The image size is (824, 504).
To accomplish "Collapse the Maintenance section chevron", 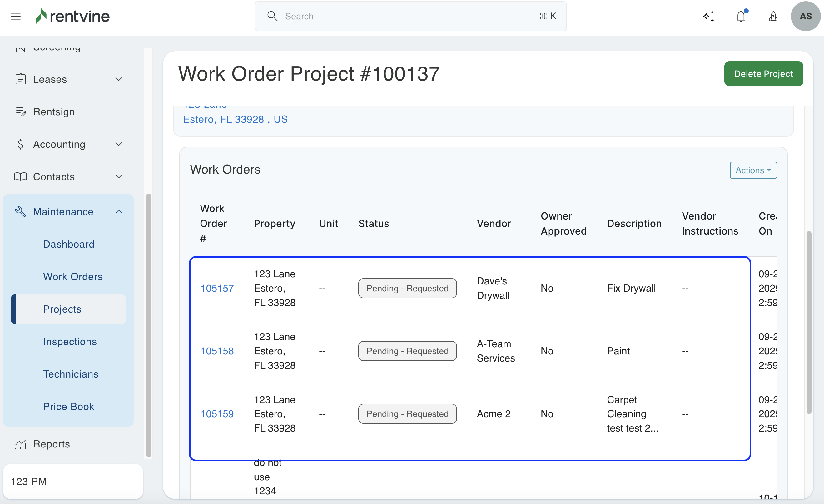I will 119,211.
